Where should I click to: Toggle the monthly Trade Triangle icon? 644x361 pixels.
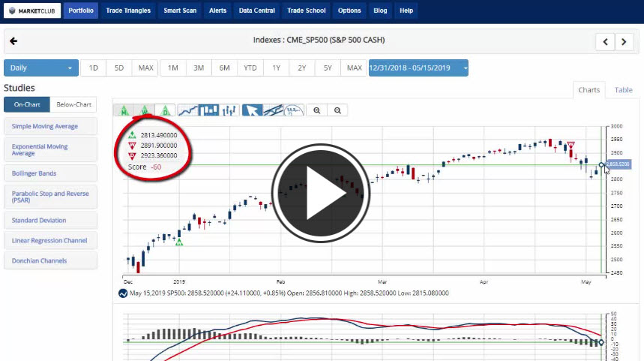[122, 110]
